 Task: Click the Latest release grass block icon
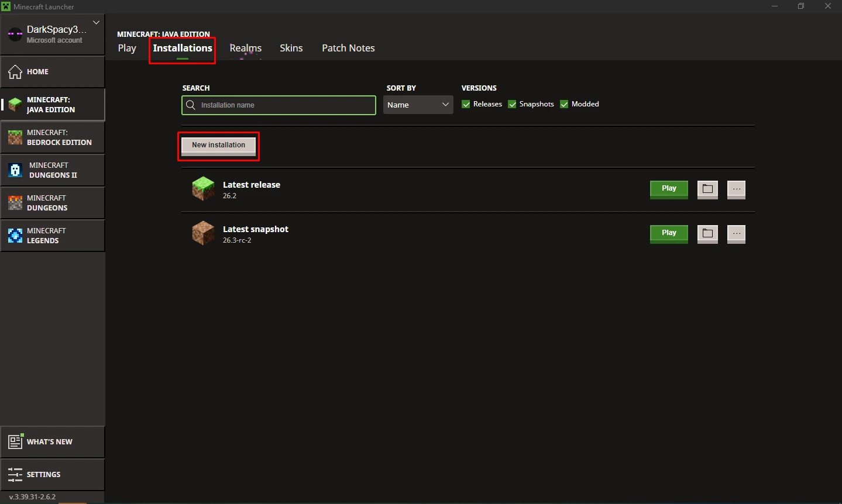pyautogui.click(x=203, y=188)
